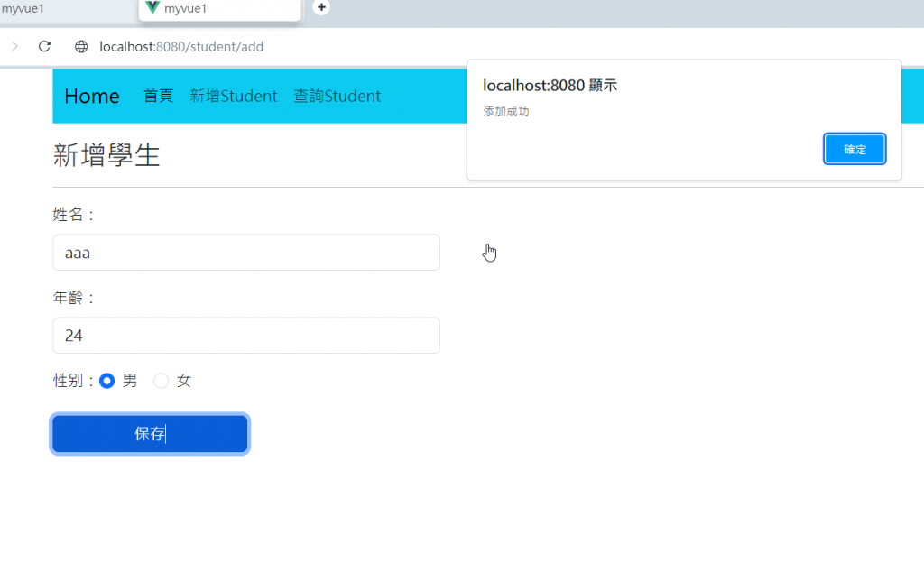This screenshot has height=563, width=924.
Task: Select the 男 radio button
Action: (x=106, y=381)
